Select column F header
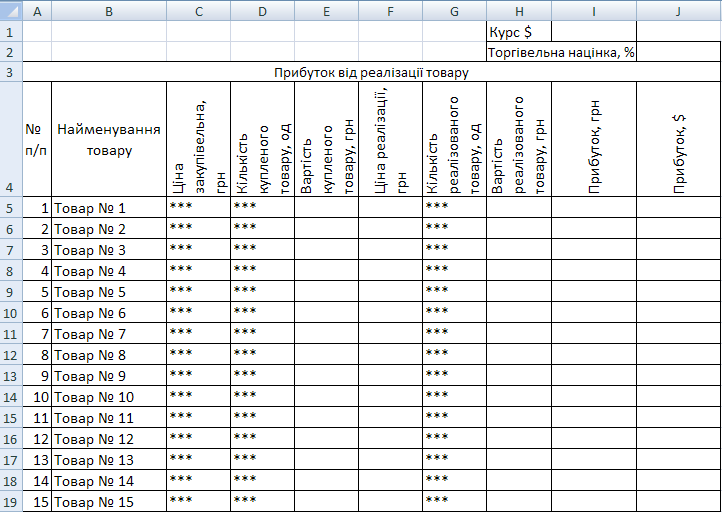The height and width of the screenshot is (512, 722). coord(390,11)
